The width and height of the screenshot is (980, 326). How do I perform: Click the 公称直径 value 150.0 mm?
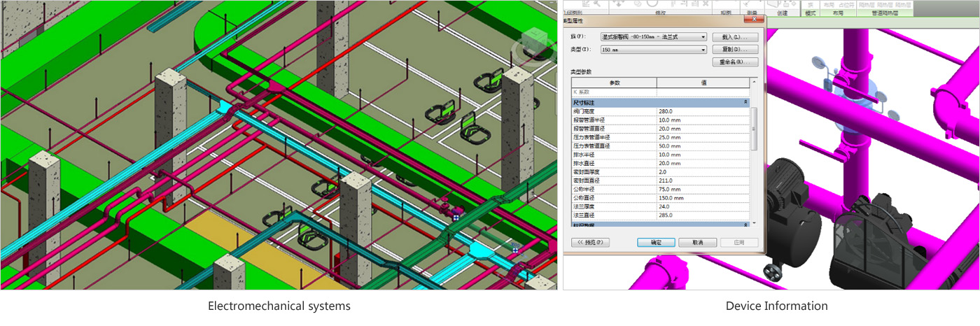point(702,198)
